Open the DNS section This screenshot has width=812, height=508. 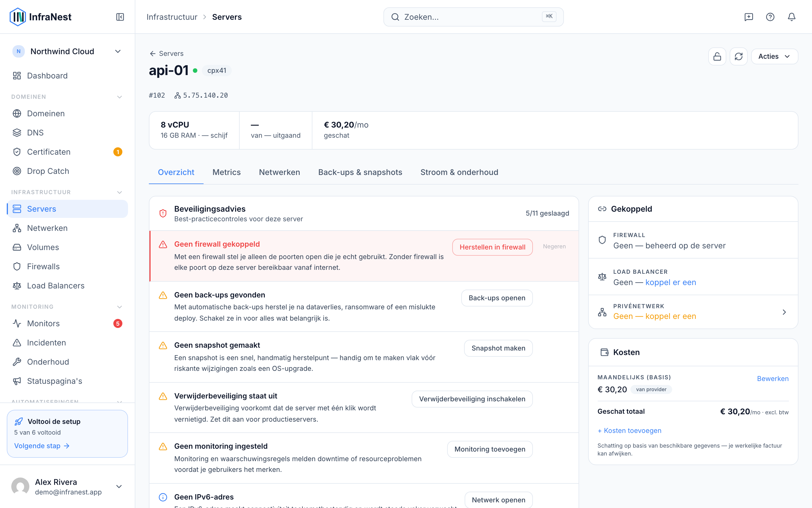point(67,133)
